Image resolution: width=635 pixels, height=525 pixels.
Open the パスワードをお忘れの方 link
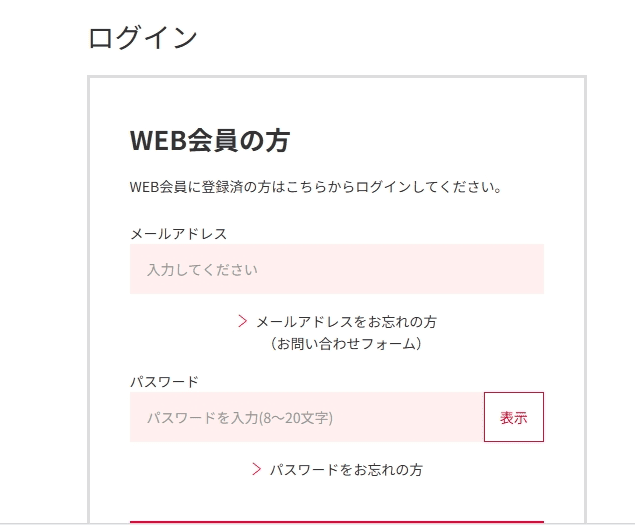tap(347, 470)
